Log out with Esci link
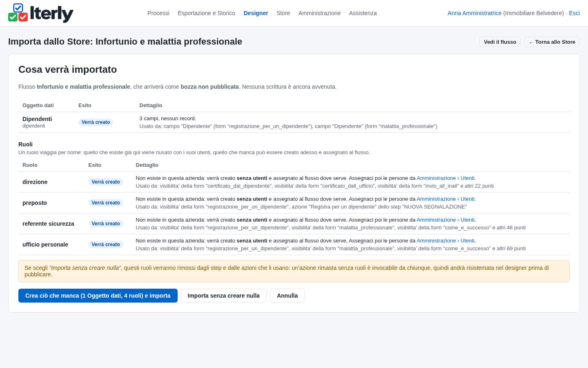This screenshot has width=588, height=368. [575, 13]
